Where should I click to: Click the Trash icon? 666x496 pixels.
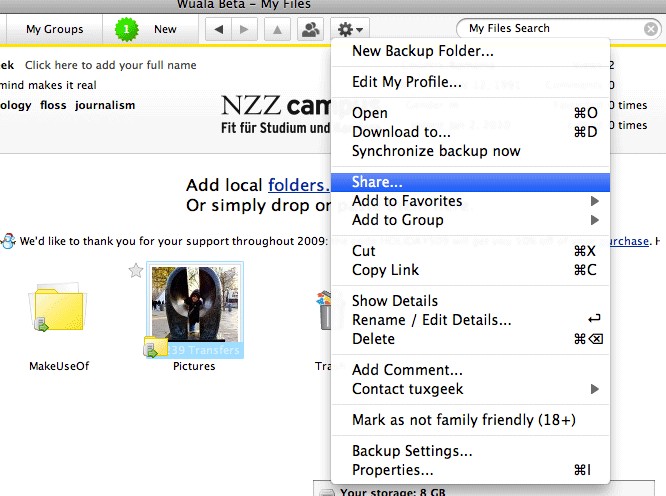(324, 310)
